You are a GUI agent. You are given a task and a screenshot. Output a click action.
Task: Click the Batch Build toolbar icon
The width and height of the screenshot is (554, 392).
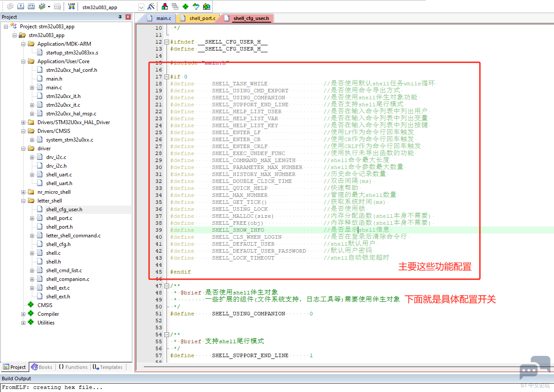[x=42, y=7]
